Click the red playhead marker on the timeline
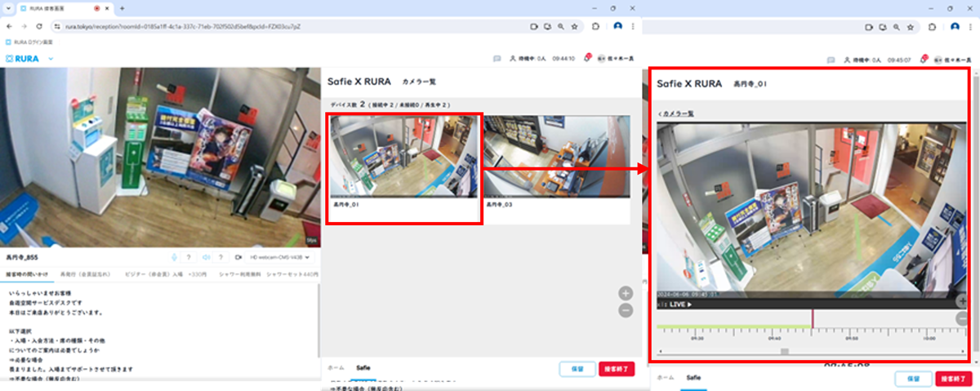This screenshot has height=391, width=980. 812,318
